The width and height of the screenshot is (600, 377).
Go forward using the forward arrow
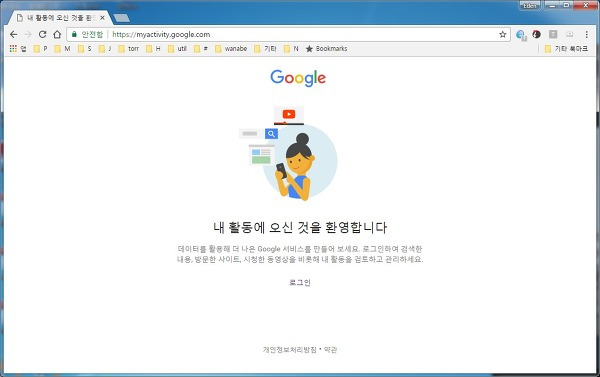coord(28,34)
